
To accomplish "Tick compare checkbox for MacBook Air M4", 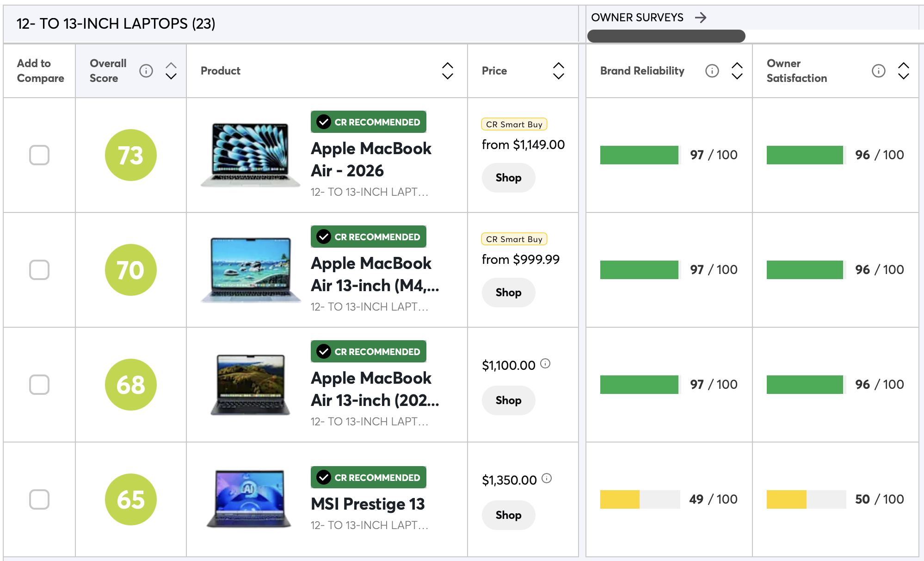I will (39, 270).
